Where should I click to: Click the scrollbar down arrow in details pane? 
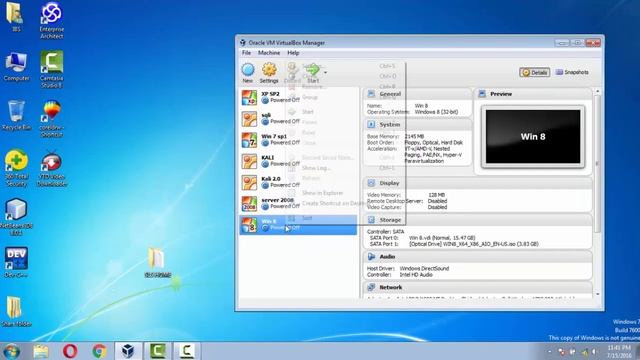(x=598, y=294)
